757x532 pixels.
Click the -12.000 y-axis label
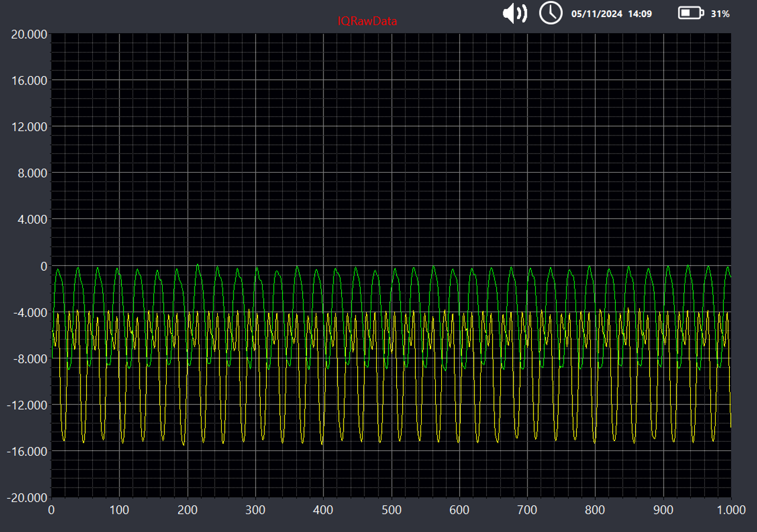pos(28,405)
